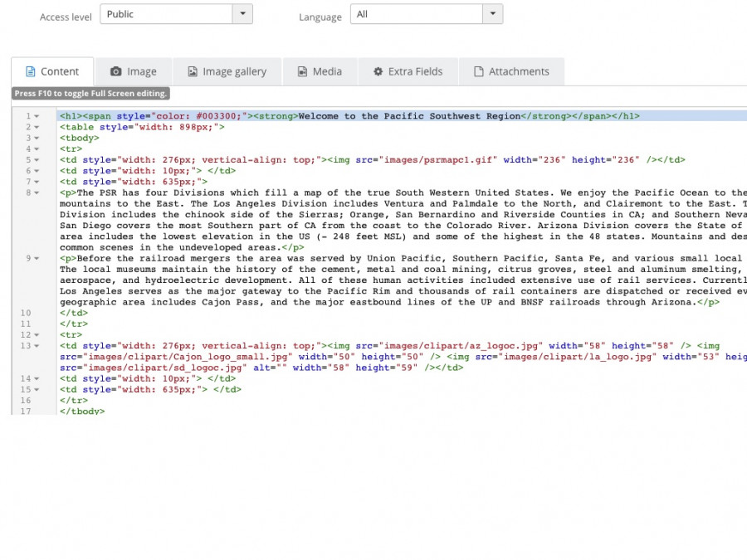This screenshot has height=560, width=747.
Task: Click line number 10 in the gutter
Action: pyautogui.click(x=26, y=313)
